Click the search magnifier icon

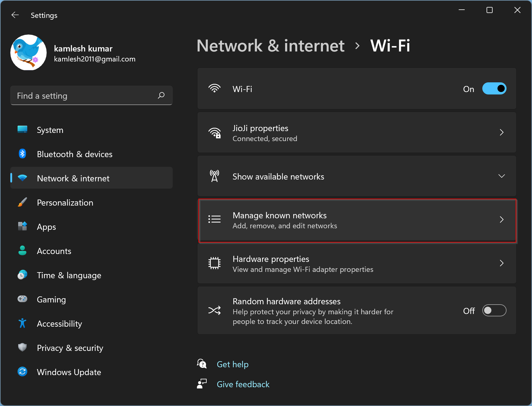click(x=161, y=96)
